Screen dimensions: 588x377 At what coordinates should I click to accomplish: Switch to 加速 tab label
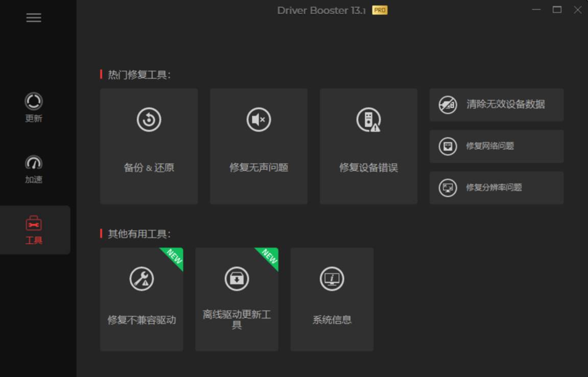[x=34, y=180]
